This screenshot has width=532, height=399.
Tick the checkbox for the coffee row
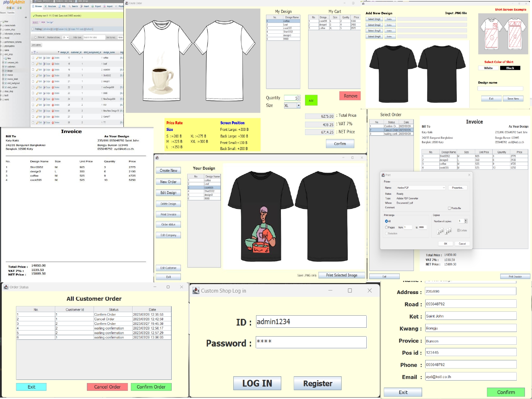pyautogui.click(x=33, y=58)
